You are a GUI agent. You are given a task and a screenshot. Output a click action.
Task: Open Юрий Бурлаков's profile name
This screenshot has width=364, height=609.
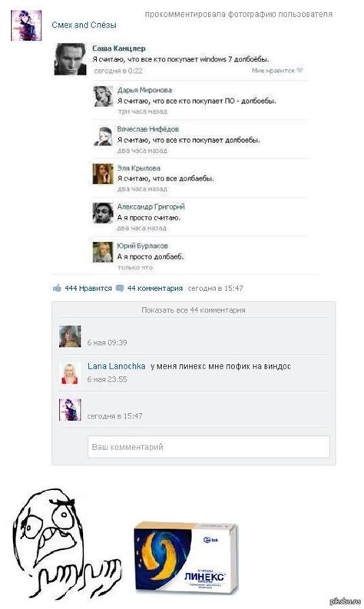143,246
